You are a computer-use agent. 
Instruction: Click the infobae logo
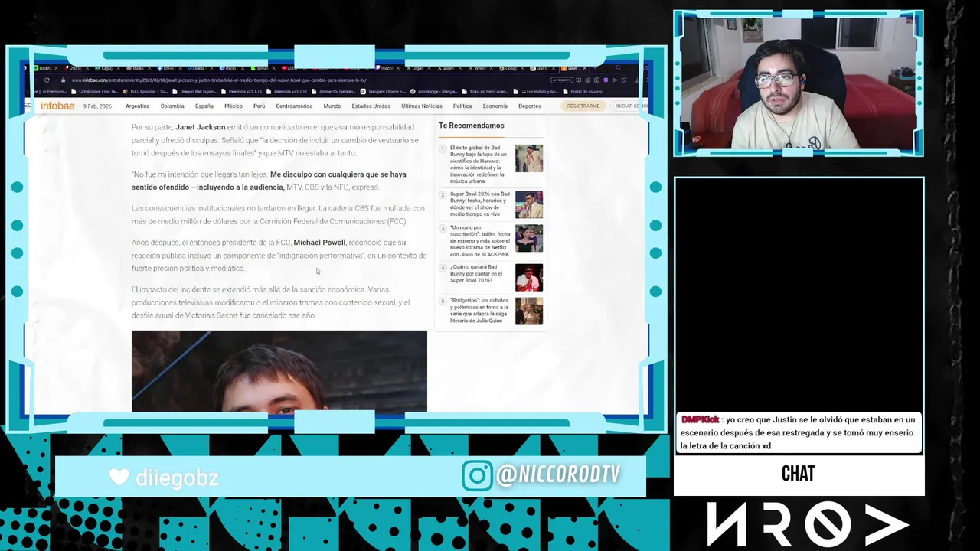(x=57, y=106)
